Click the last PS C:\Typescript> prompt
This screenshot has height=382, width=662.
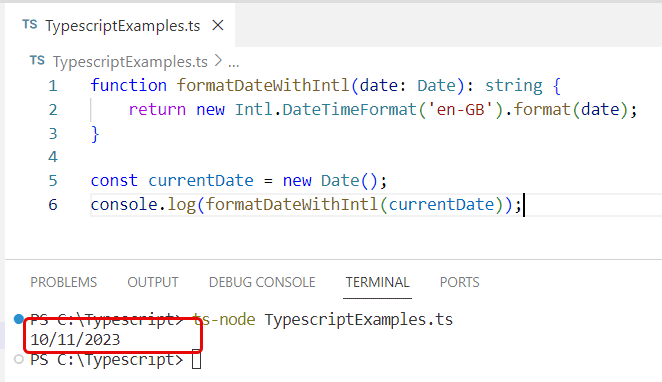pos(106,360)
